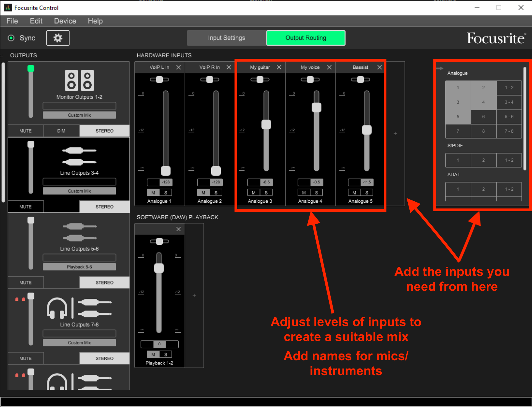This screenshot has height=407, width=532.
Task: Remove the VoIP L In channel
Action: (x=179, y=67)
